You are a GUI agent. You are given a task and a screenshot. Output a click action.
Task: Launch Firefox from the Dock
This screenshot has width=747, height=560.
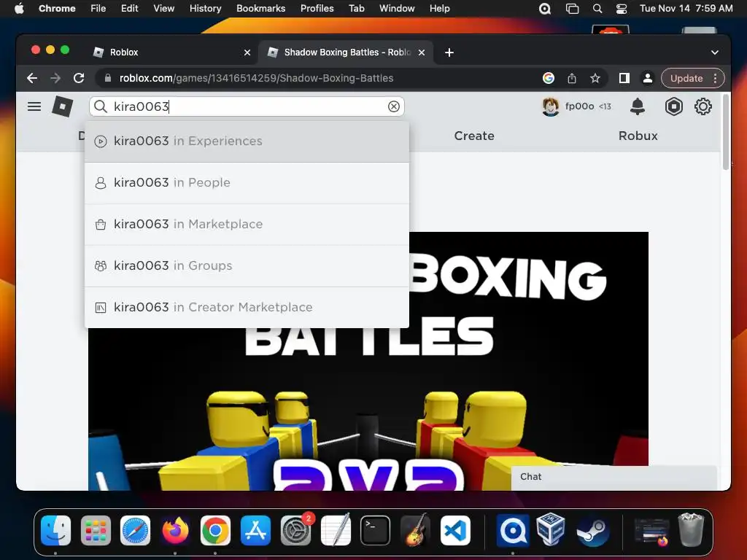click(175, 531)
